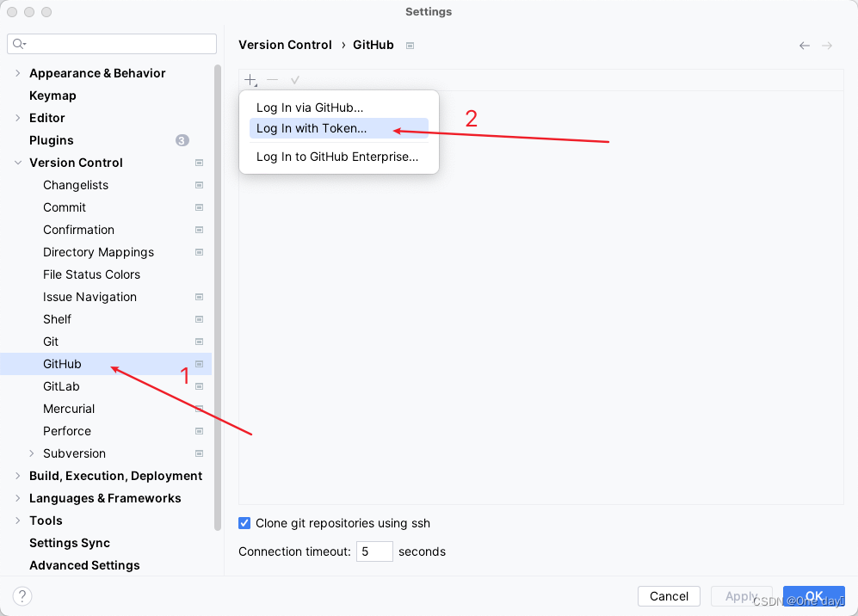Click the back arrow navigation icon
This screenshot has width=858, height=616.
point(805,46)
